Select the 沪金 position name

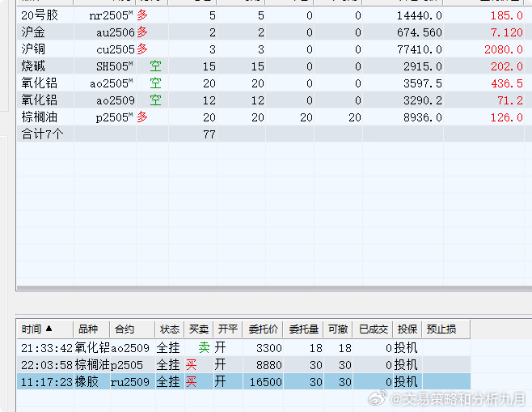33,32
